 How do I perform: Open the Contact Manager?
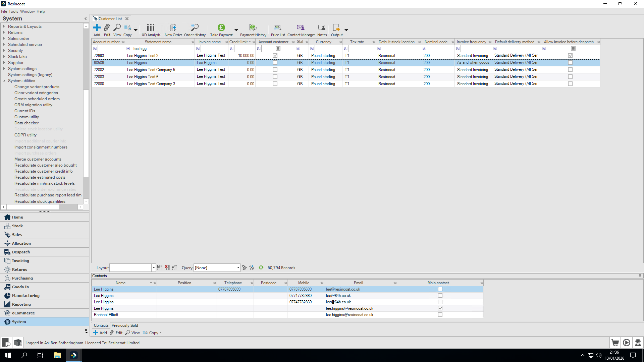(301, 30)
